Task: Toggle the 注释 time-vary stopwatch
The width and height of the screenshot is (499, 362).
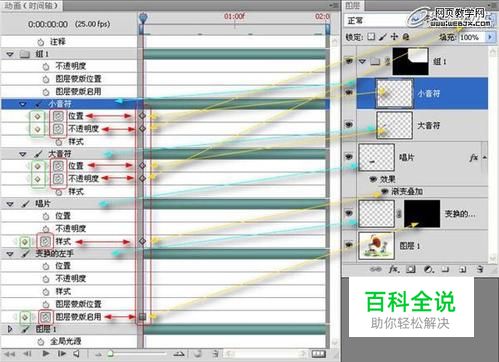Action: coord(40,42)
